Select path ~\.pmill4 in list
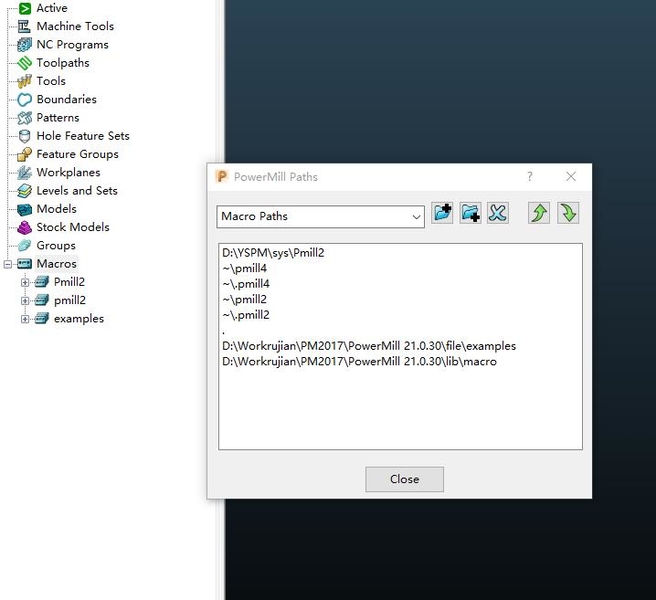This screenshot has height=600, width=656. [246, 284]
